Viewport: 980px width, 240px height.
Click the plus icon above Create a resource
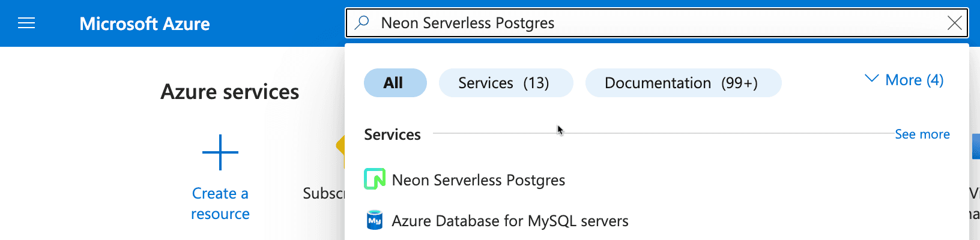pos(220,152)
